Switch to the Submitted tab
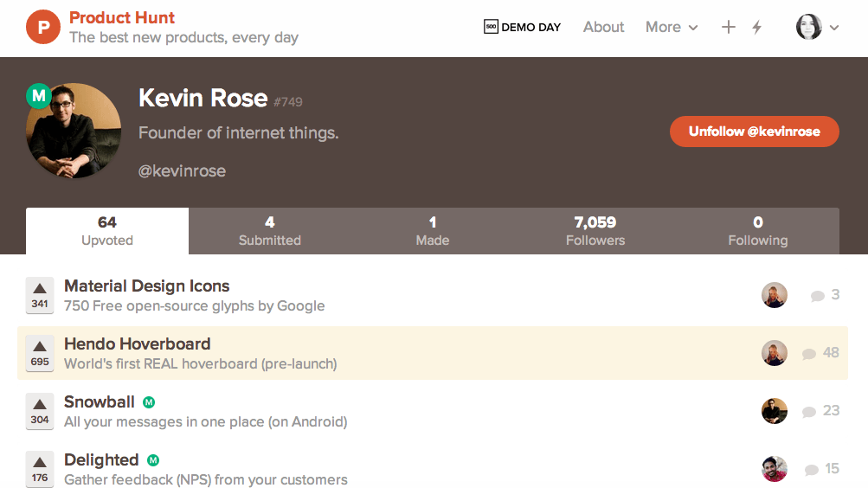868x488 pixels. tap(270, 231)
